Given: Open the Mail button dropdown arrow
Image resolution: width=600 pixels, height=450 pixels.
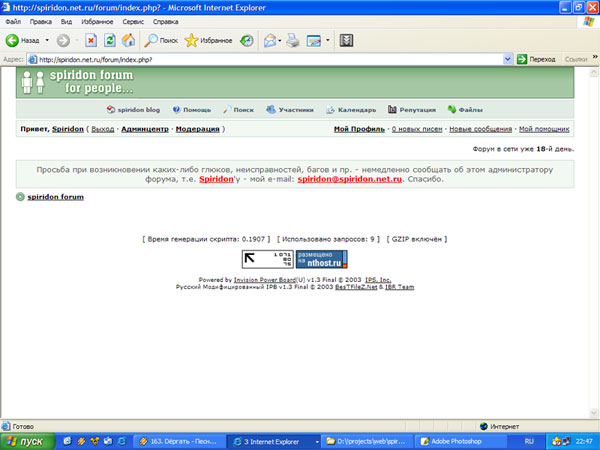Looking at the screenshot, I should pyautogui.click(x=280, y=40).
